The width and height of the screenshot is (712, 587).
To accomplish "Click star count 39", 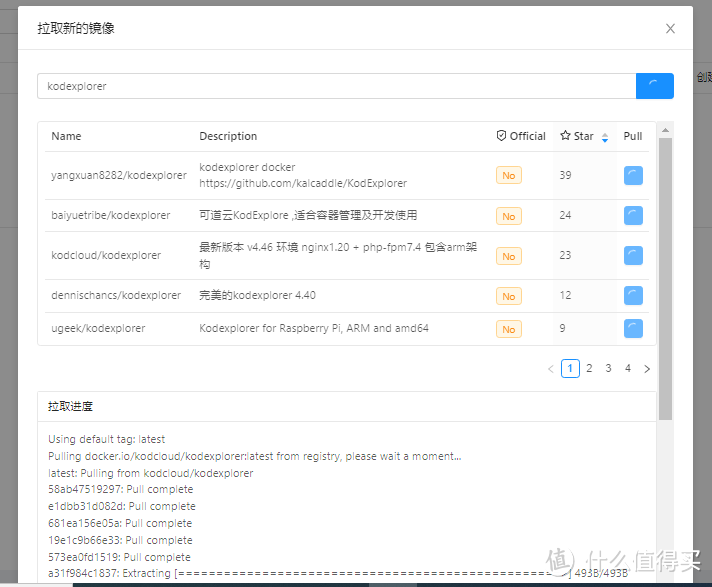I will tap(565, 175).
